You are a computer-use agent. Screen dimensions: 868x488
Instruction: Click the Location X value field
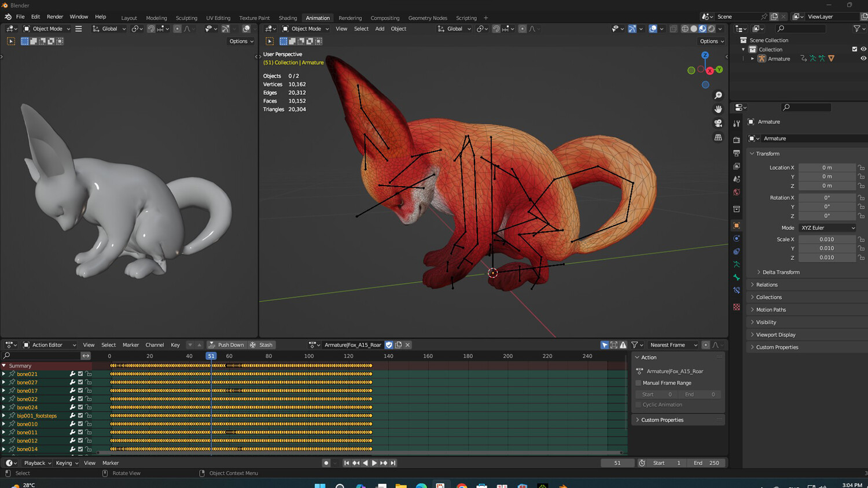point(827,168)
